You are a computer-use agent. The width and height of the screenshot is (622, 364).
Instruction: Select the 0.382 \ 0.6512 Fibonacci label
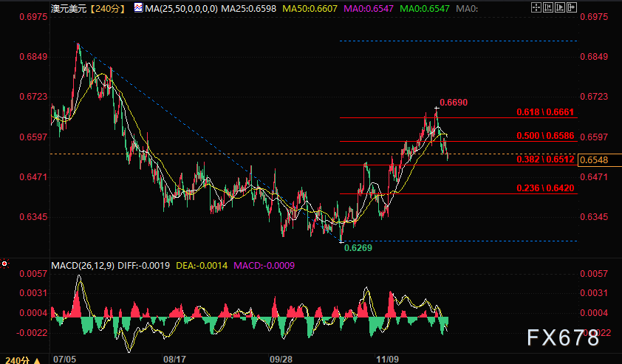(545, 159)
